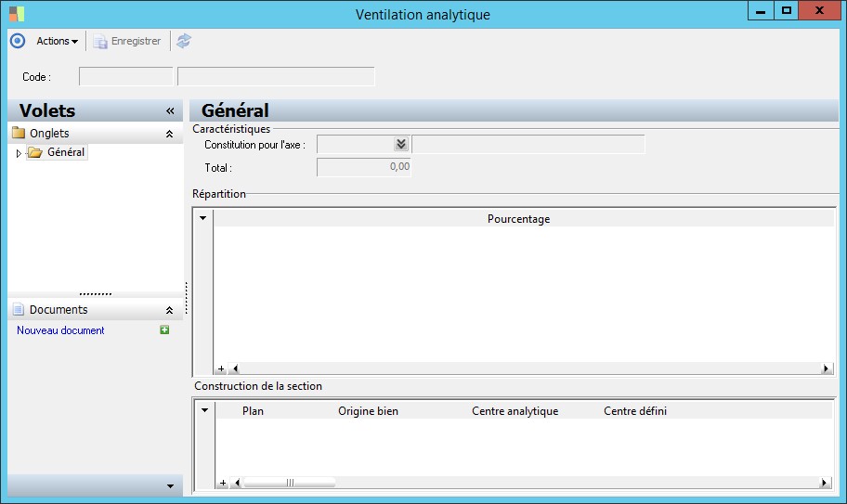Click the Enregistrer save button
The image size is (847, 504).
point(127,41)
